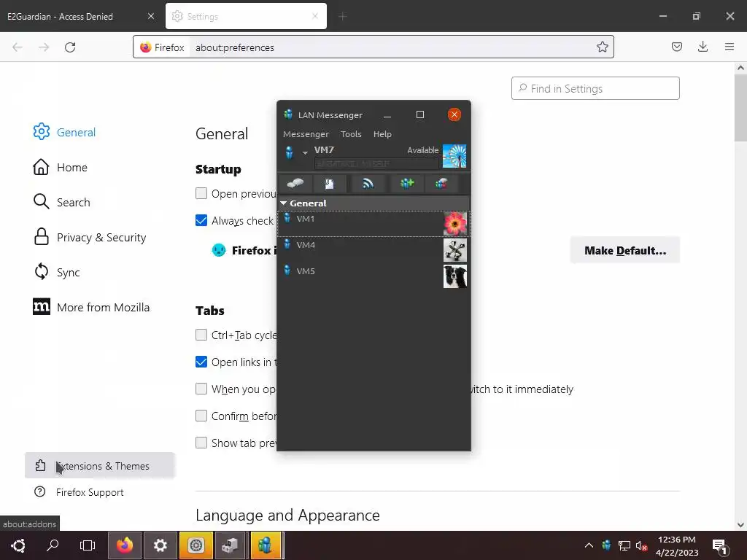Click the VM1 flower avatar thumbnail

click(455, 224)
